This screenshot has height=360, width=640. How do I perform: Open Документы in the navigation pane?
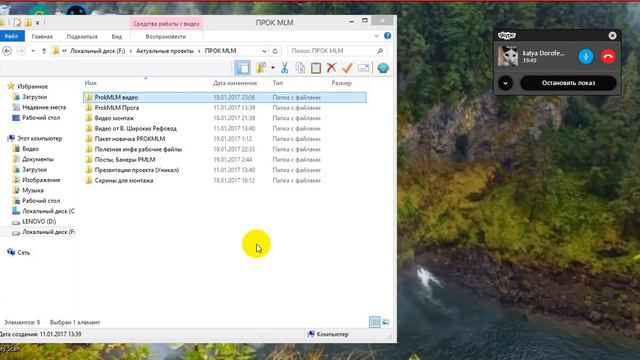[38, 159]
